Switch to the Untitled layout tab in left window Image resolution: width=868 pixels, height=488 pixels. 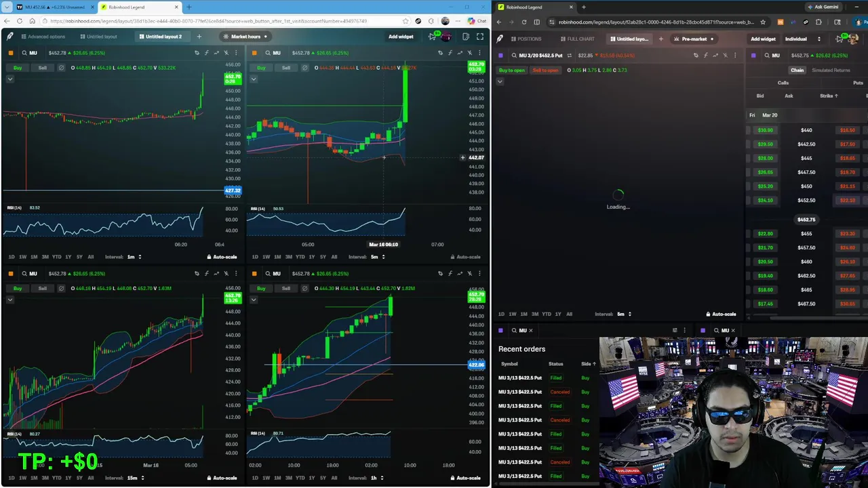pyautogui.click(x=98, y=37)
